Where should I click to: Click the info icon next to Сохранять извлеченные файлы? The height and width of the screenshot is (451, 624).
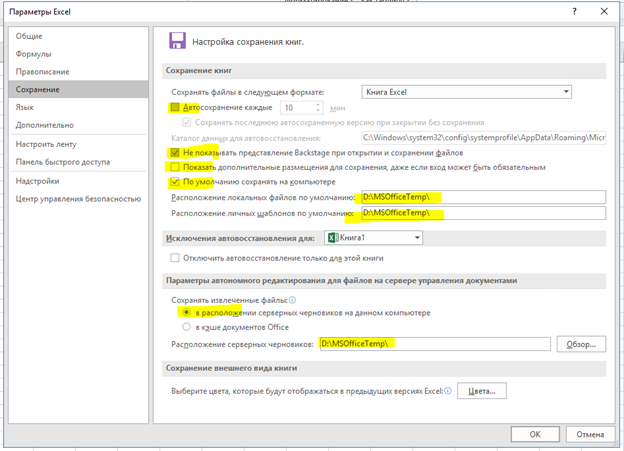click(x=292, y=300)
